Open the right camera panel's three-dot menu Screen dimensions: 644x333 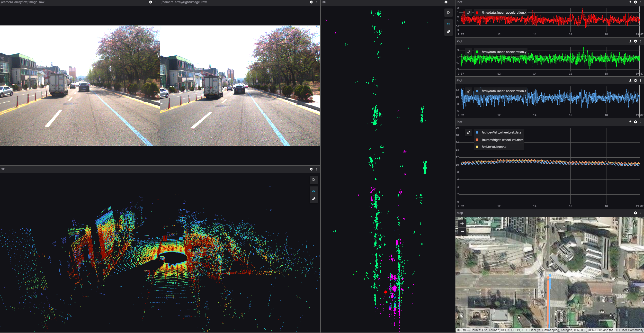[316, 2]
